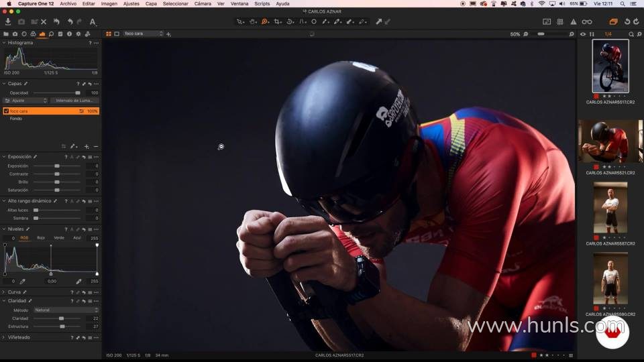
Task: Open the Capture camera tool tab
Action: point(15,34)
